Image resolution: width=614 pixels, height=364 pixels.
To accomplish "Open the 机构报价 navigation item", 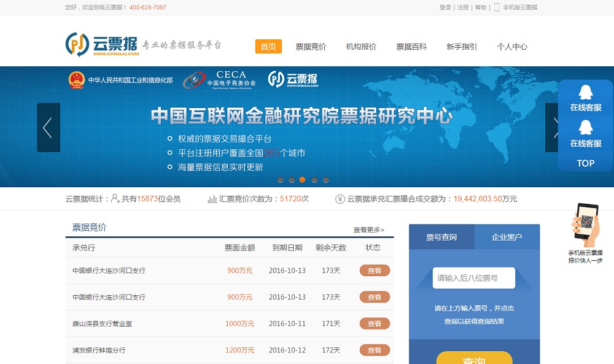I will coord(361,47).
